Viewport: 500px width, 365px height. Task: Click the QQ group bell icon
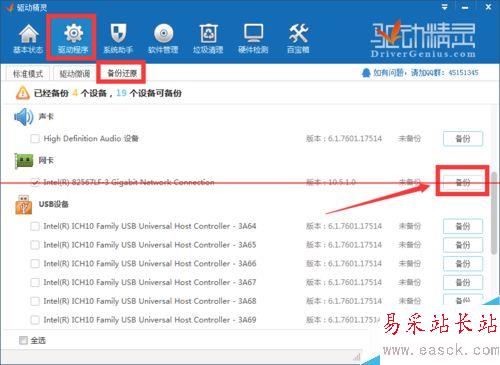click(366, 73)
